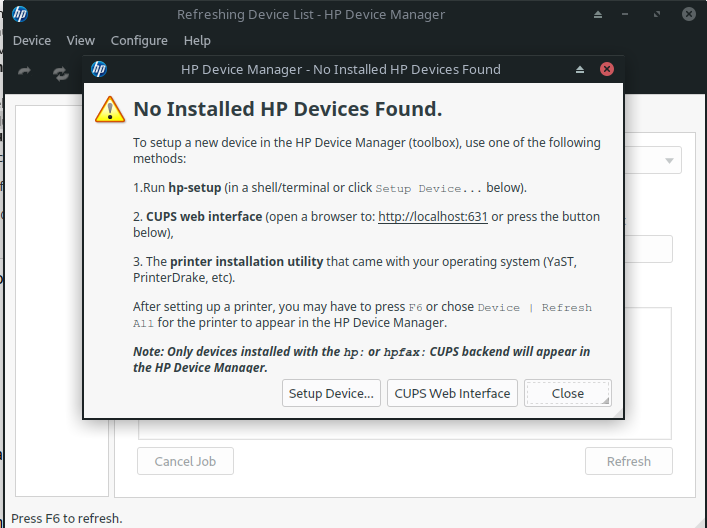
Task: Open the Device menu
Action: (32, 41)
